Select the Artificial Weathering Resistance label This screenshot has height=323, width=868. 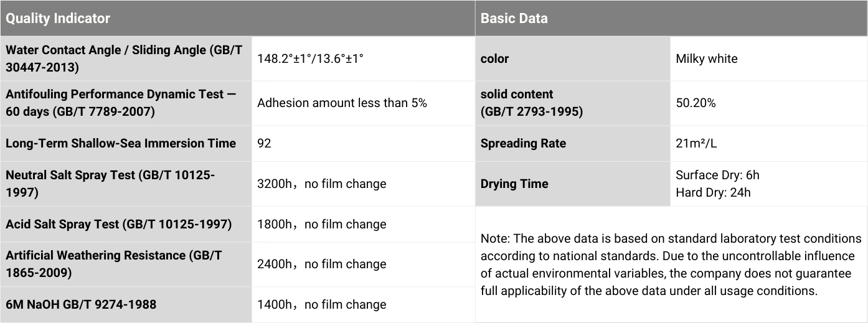pyautogui.click(x=114, y=264)
